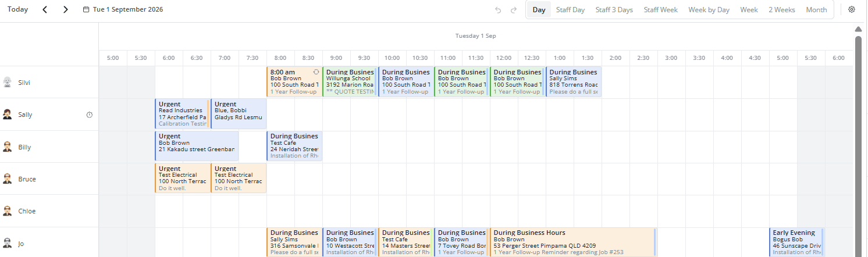Go to the next day arrow

click(65, 9)
